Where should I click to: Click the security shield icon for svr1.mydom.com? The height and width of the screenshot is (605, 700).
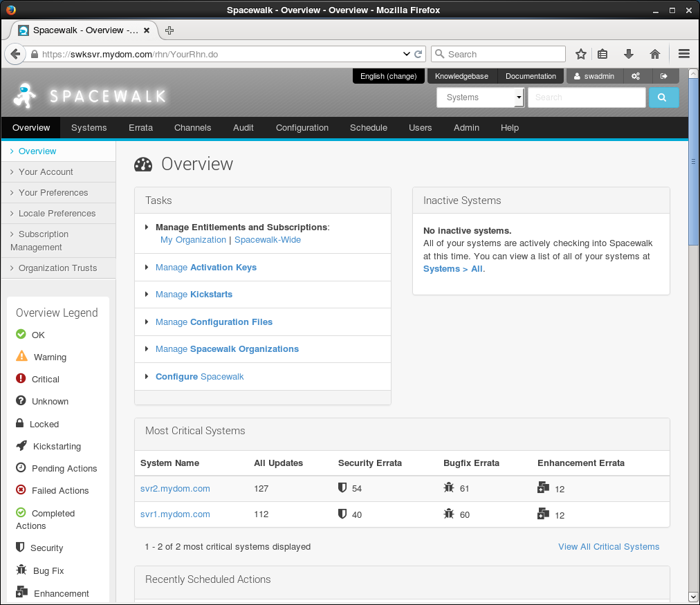pyautogui.click(x=342, y=514)
